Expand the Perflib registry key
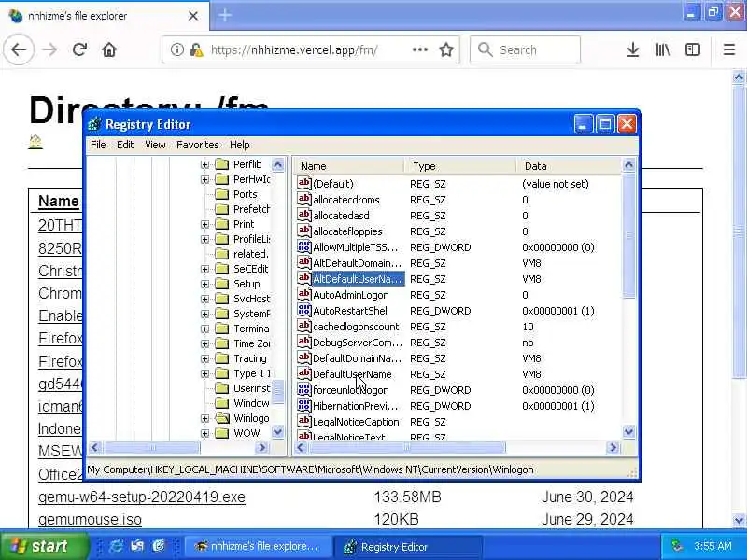 click(204, 165)
